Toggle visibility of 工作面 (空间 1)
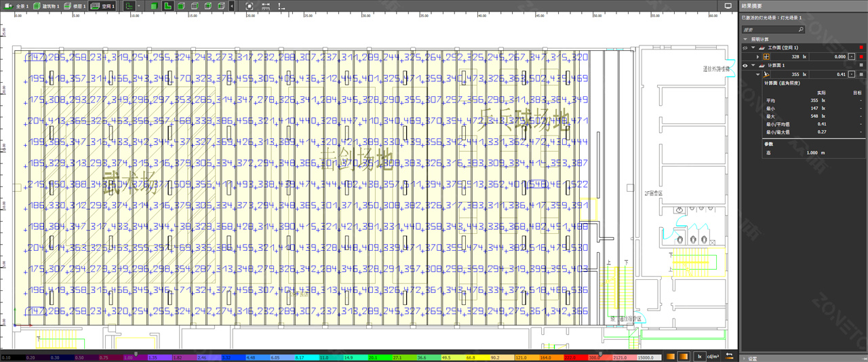This screenshot has width=868, height=362. 745,48
